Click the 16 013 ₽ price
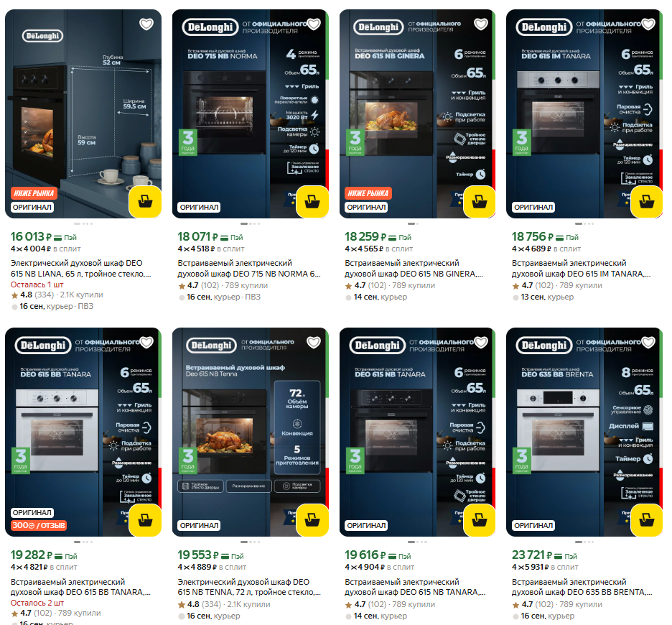 tap(31, 237)
